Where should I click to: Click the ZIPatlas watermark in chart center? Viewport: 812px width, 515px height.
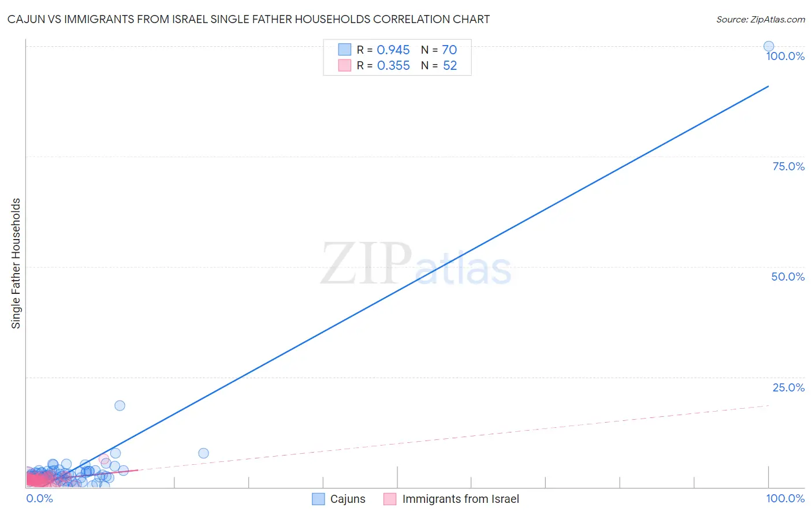(416, 264)
